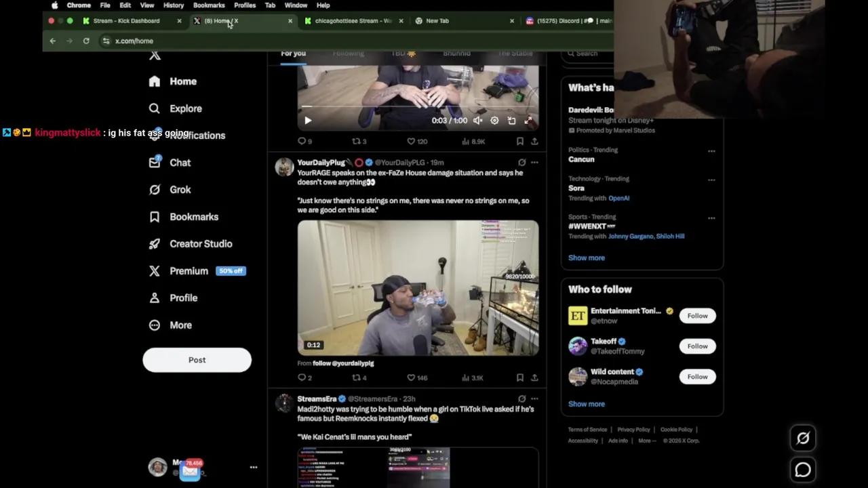Open the Apple menu
The image size is (868, 488).
coord(55,5)
